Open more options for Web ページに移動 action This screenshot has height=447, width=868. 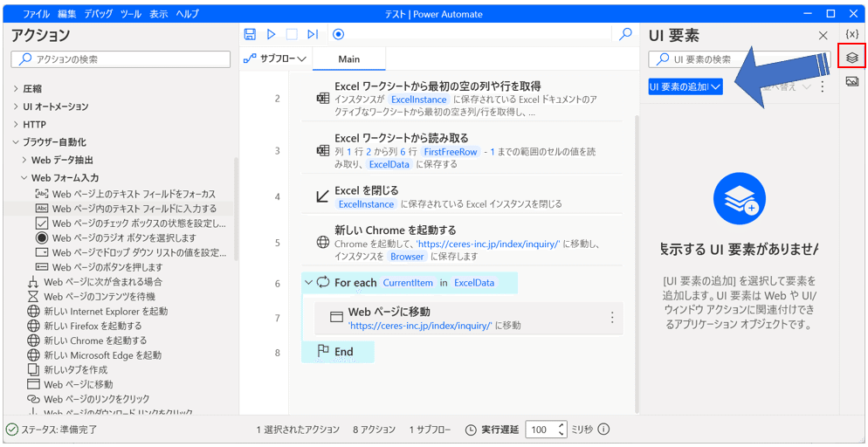click(x=611, y=318)
